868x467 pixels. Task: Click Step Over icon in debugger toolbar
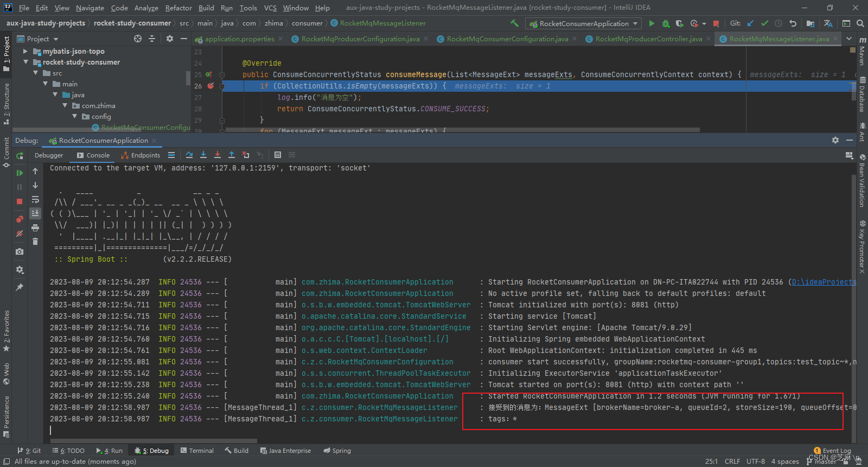(189, 155)
